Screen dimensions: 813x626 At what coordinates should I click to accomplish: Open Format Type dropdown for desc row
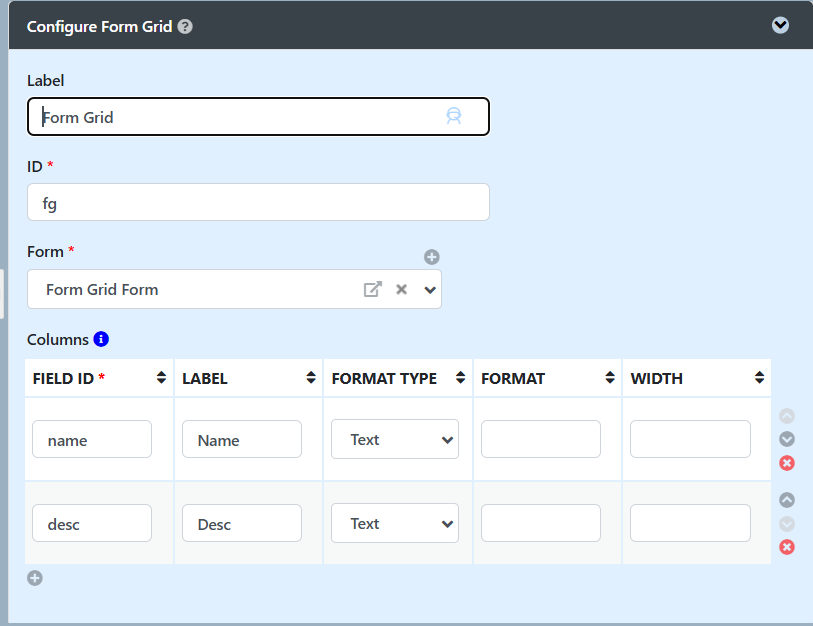tap(395, 523)
